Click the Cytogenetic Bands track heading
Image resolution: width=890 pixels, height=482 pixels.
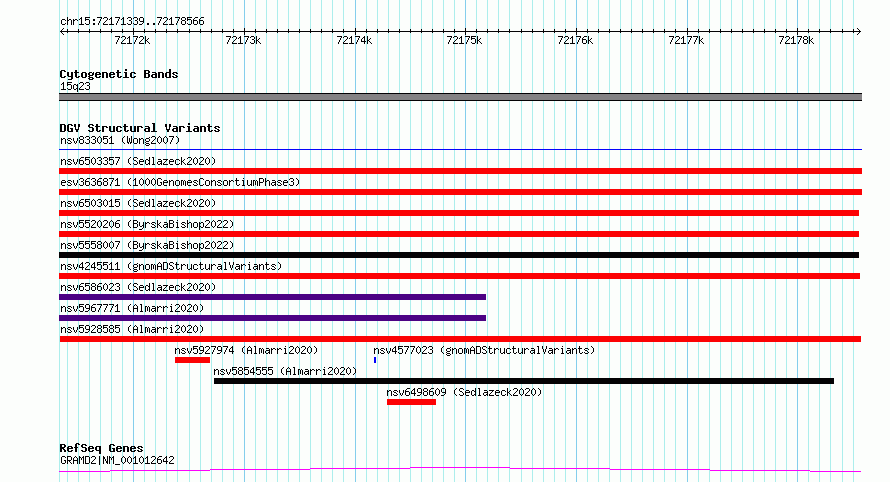pos(119,74)
